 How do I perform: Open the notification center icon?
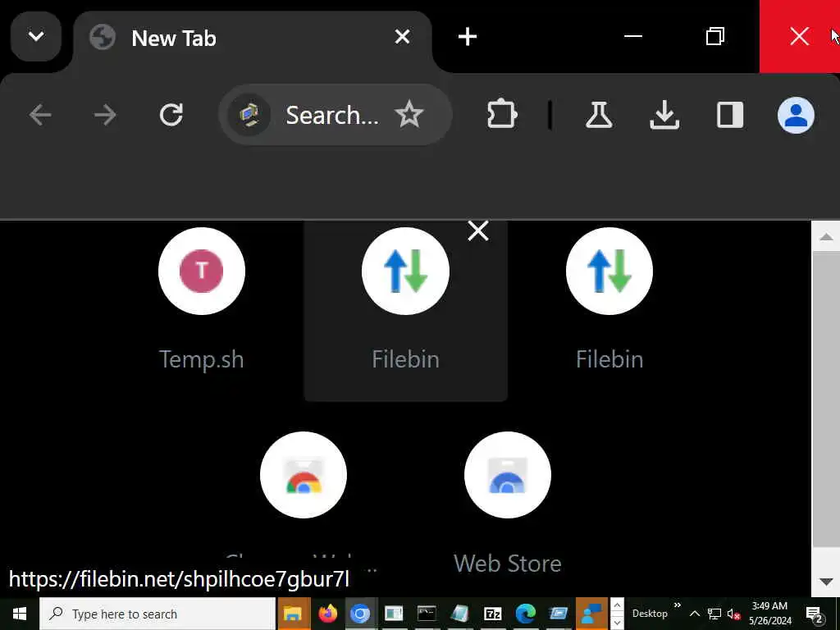(814, 614)
